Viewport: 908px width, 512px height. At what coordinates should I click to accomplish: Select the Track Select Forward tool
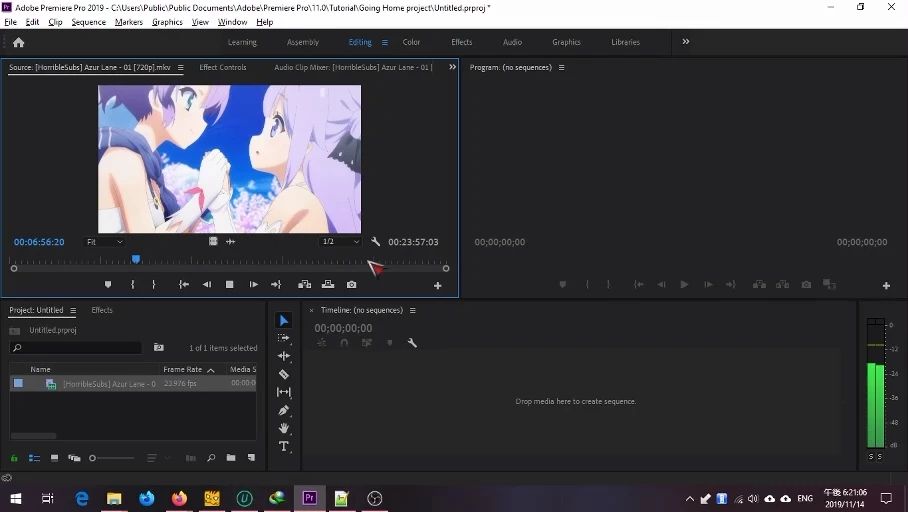[284, 338]
